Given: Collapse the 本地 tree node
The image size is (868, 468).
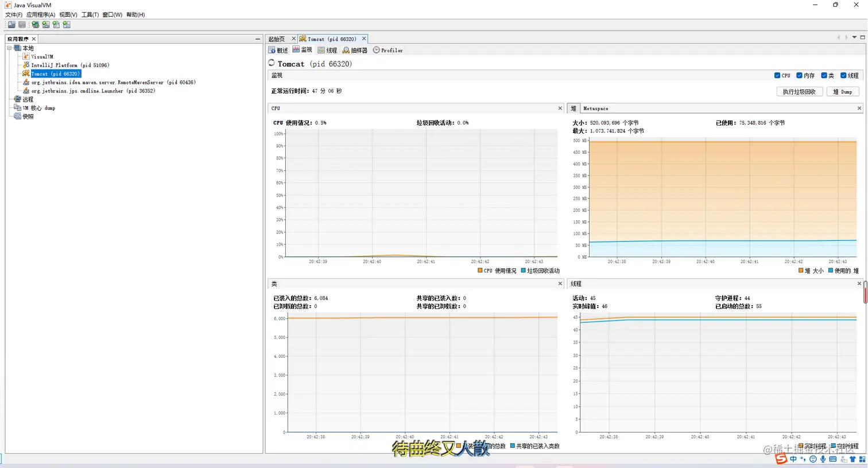Looking at the screenshot, I should (9, 48).
